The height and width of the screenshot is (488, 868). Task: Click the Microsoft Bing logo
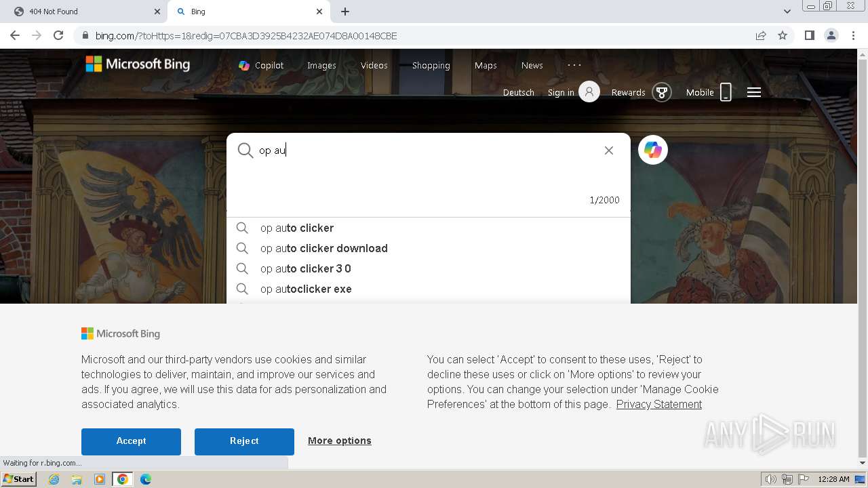click(138, 64)
